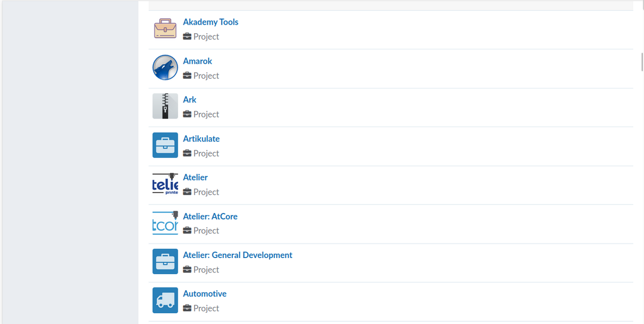This screenshot has width=644, height=324.
Task: Select the Atelier project title
Action: (195, 178)
